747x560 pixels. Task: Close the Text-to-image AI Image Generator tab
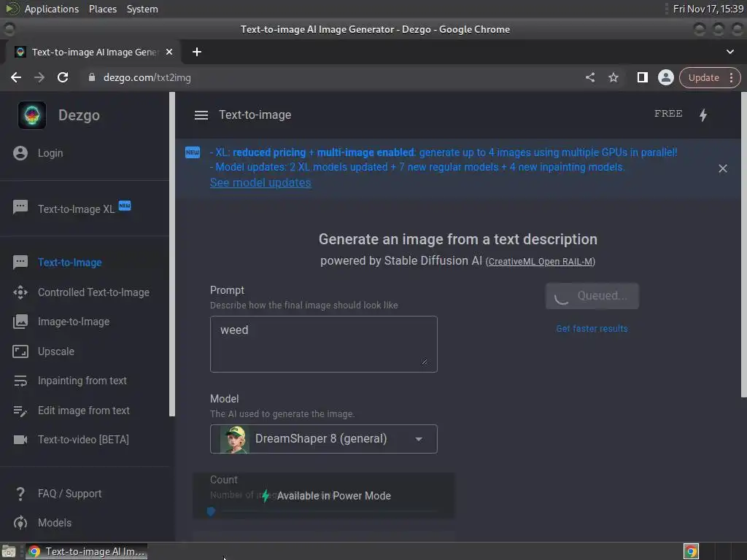pyautogui.click(x=169, y=52)
